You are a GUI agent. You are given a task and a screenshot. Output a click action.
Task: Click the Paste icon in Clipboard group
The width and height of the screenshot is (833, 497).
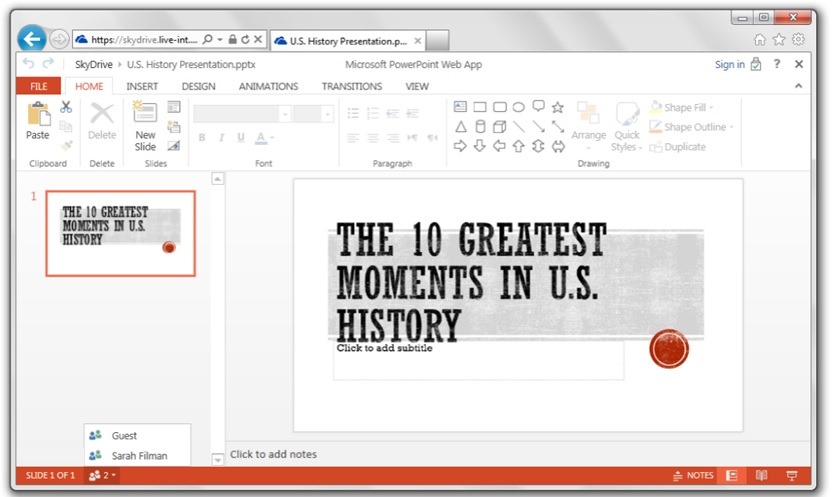[x=37, y=120]
